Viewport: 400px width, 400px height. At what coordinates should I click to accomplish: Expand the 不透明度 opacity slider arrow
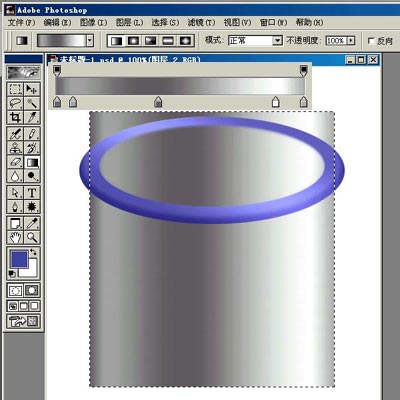click(350, 41)
